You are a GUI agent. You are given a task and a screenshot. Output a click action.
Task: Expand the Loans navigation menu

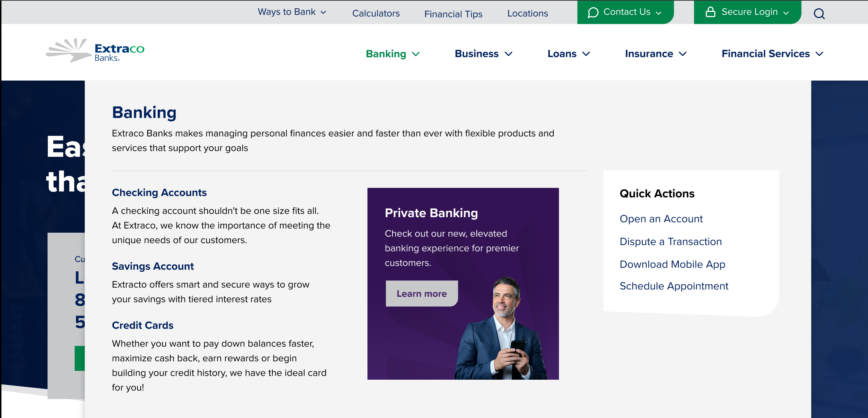point(569,54)
